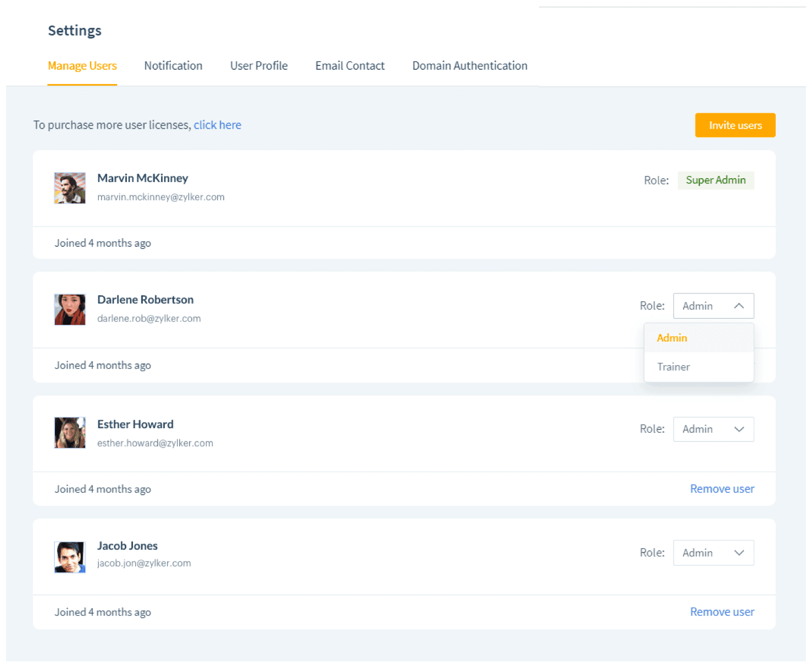Select Admin option in open dropdown
Viewport: 812px width, 668px height.
(x=672, y=338)
